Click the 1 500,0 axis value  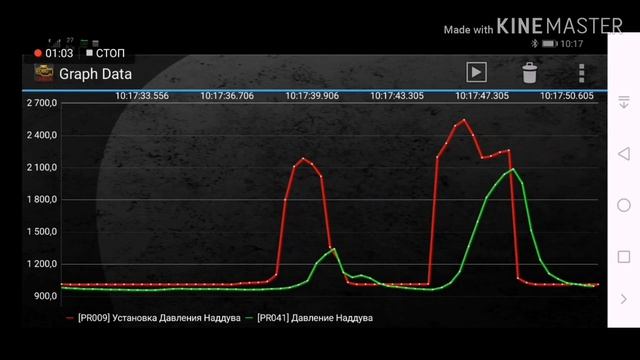[42, 232]
